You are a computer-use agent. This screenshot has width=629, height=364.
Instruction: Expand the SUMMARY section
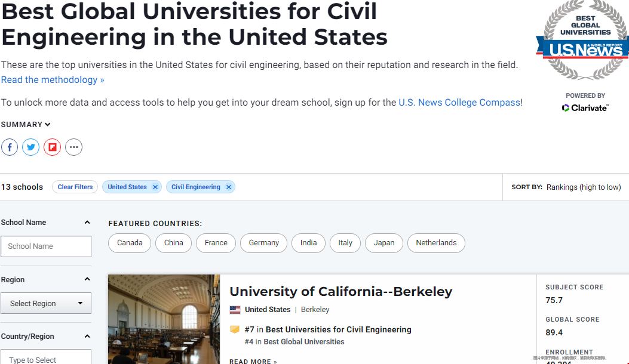tap(26, 125)
